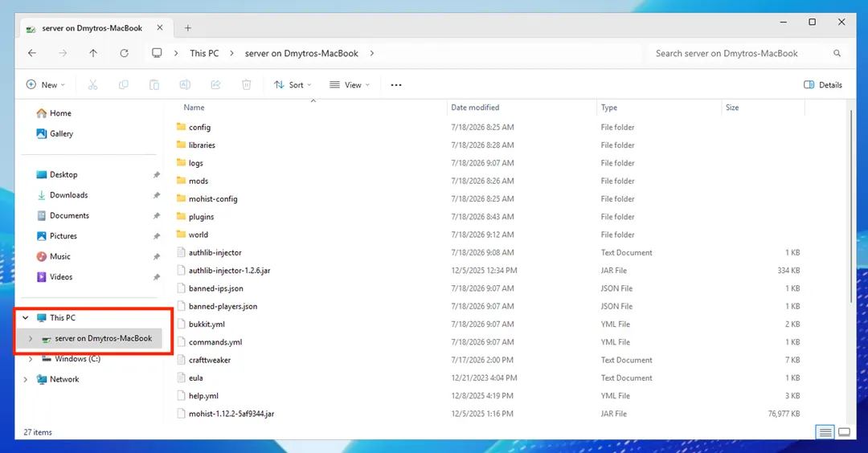The height and width of the screenshot is (453, 868).
Task: Refresh the current folder
Action: coord(124,53)
